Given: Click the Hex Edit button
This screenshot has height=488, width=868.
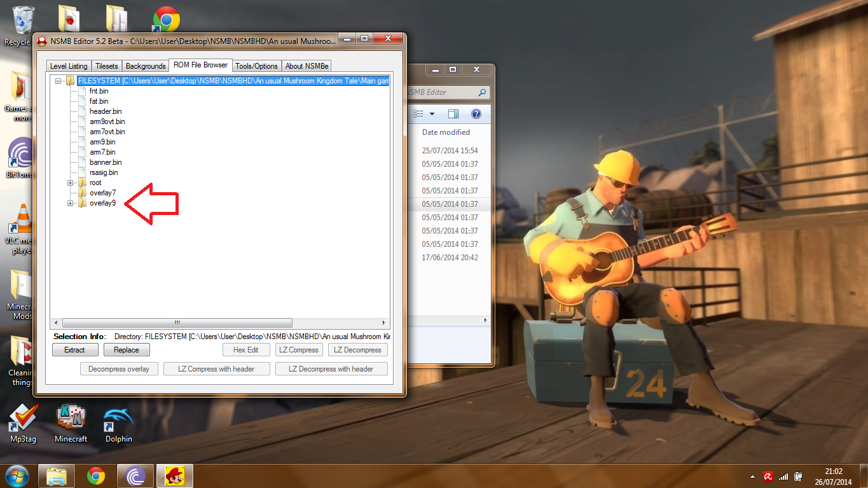Looking at the screenshot, I should (x=246, y=350).
